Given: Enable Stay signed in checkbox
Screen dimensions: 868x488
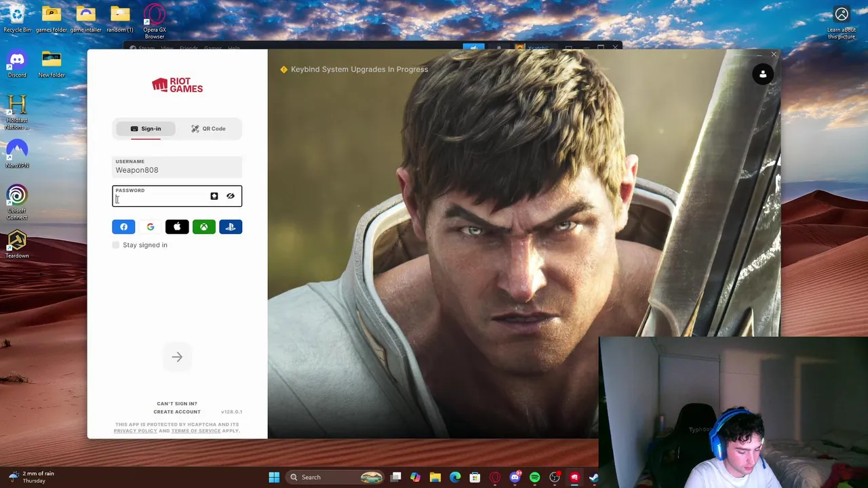Looking at the screenshot, I should click(x=116, y=245).
